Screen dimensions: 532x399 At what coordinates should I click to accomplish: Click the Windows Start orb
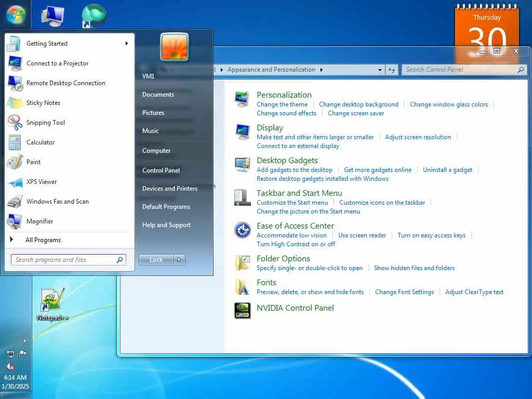(16, 15)
